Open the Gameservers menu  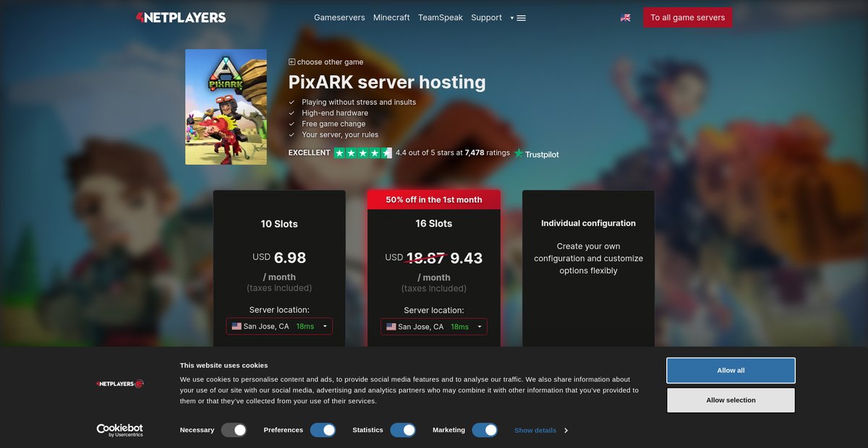coord(339,17)
